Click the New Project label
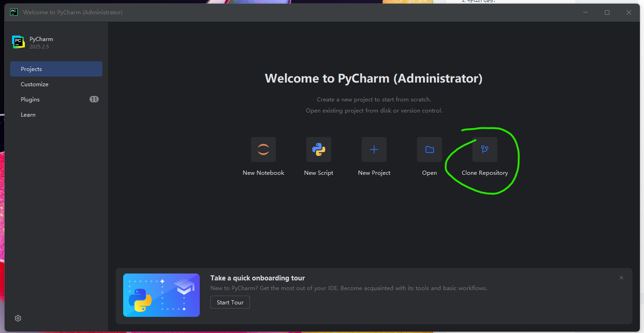The height and width of the screenshot is (333, 644). pyautogui.click(x=374, y=173)
